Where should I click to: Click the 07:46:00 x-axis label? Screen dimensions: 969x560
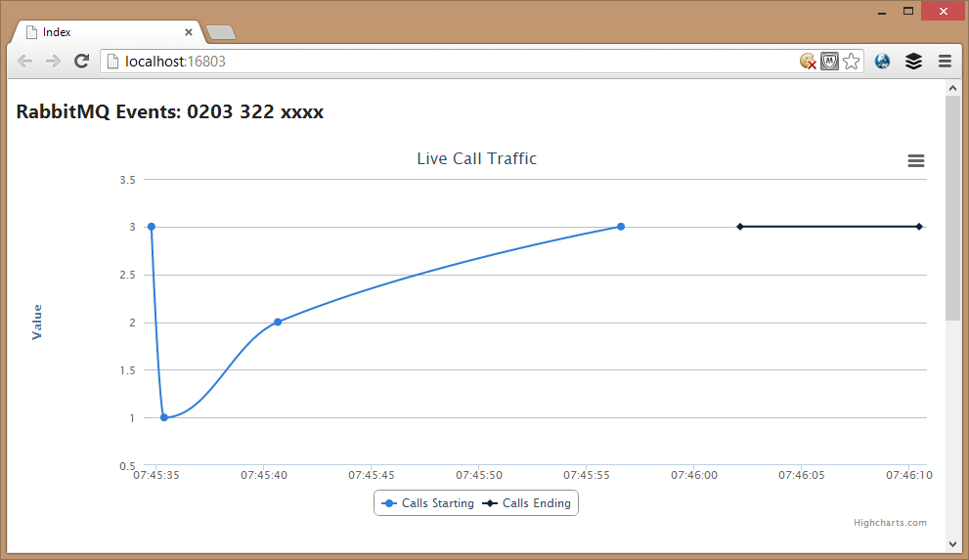pos(694,475)
